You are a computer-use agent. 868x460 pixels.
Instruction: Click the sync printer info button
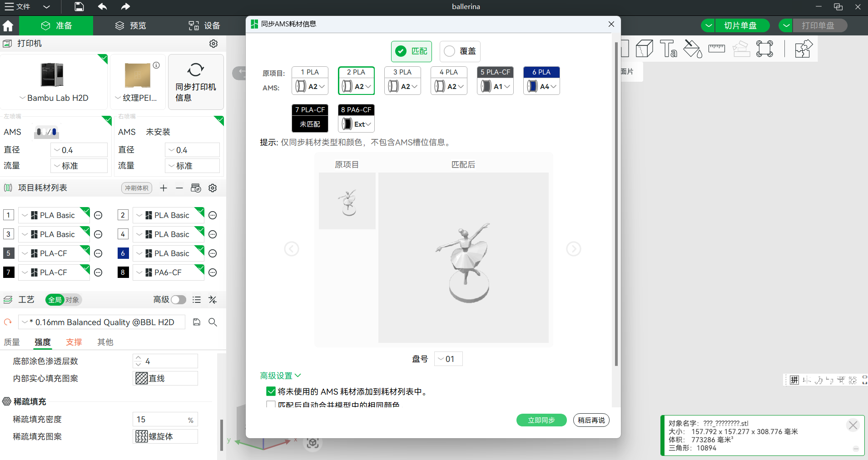196,82
